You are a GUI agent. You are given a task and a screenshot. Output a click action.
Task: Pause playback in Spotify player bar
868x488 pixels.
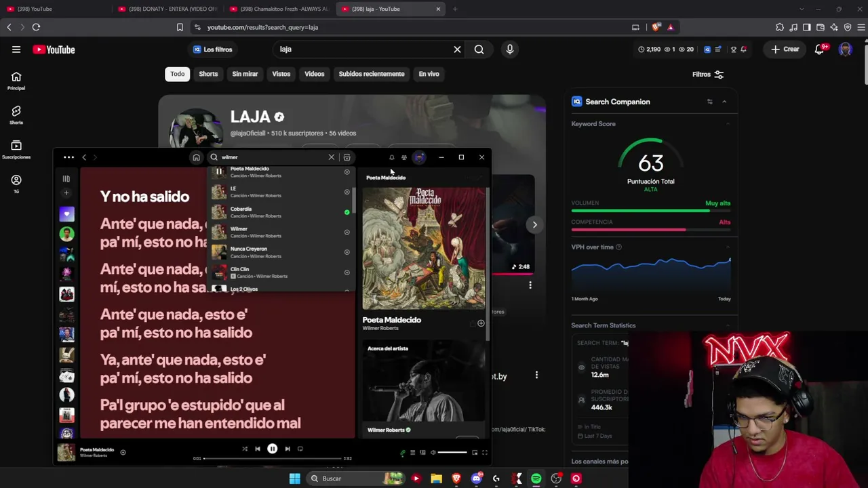(272, 449)
